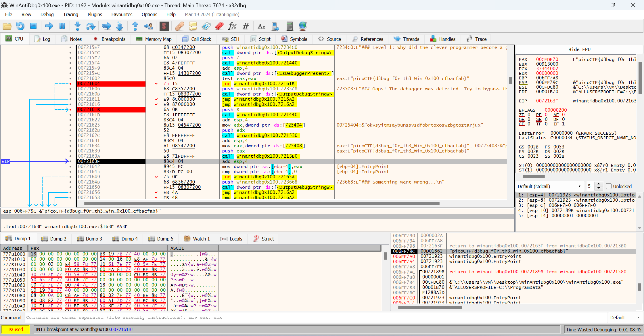
Task: Open the Patches bandage icon
Action: (179, 26)
